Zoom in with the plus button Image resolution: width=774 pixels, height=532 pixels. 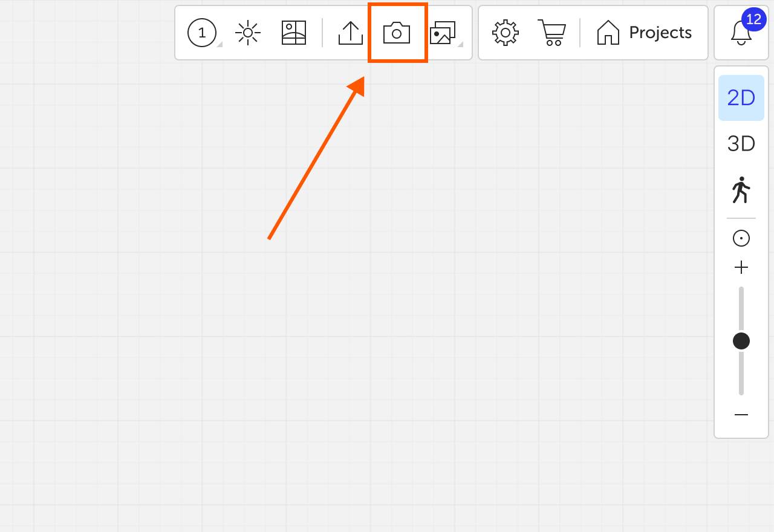(x=741, y=267)
